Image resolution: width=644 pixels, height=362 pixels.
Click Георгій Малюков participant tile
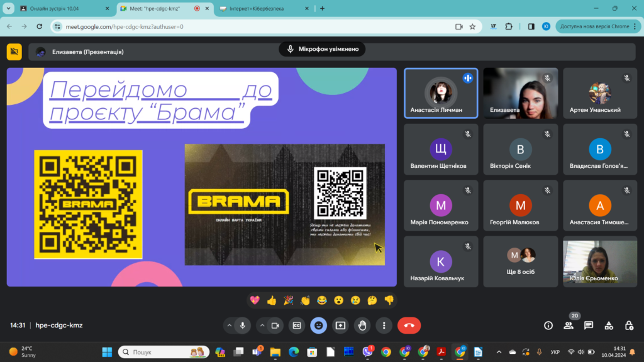tap(520, 206)
